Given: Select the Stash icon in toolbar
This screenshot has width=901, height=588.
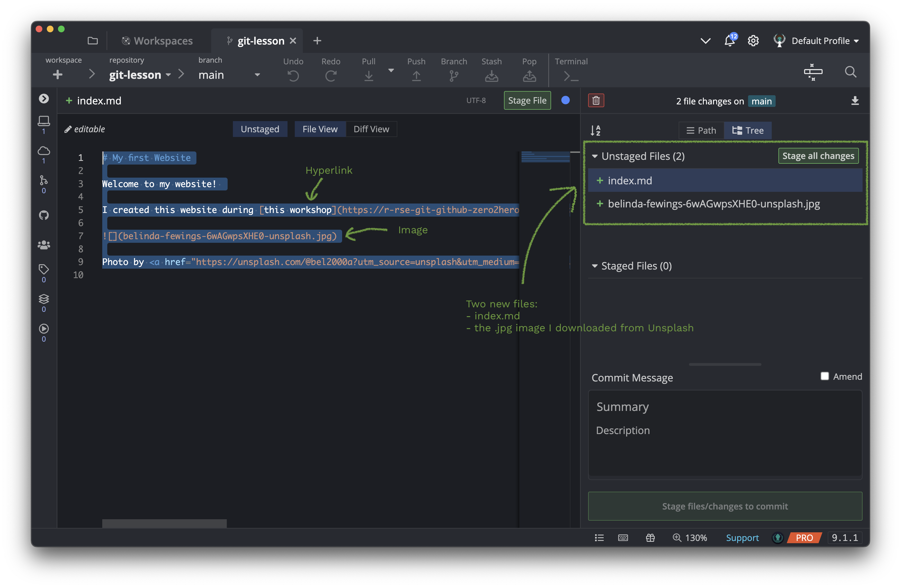Looking at the screenshot, I should [x=491, y=73].
